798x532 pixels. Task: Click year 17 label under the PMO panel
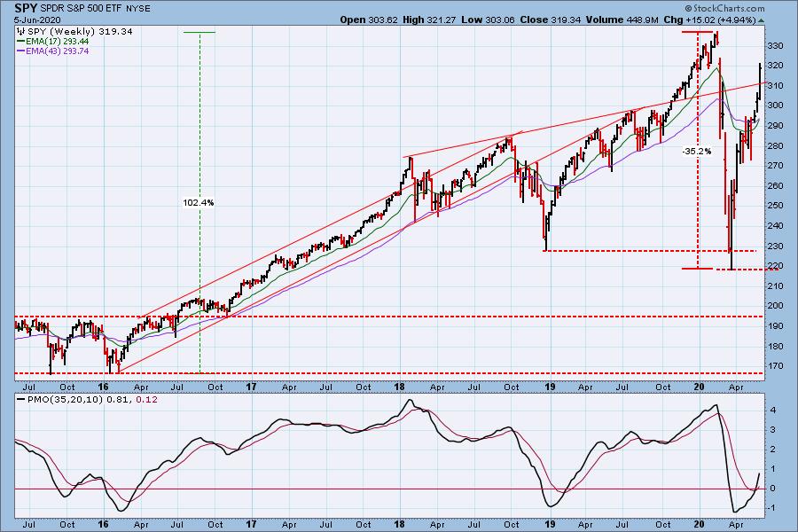point(252,524)
